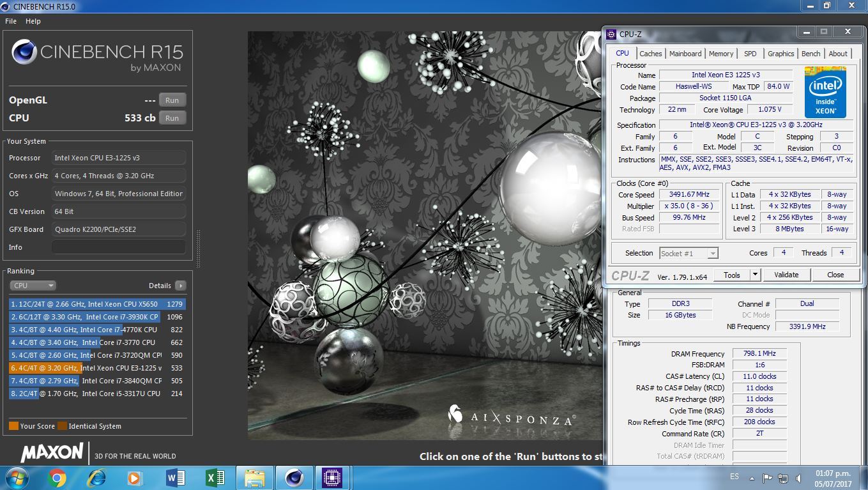868x490 pixels.
Task: Select the Xeon X5650 ranking row
Action: pyautogui.click(x=97, y=304)
